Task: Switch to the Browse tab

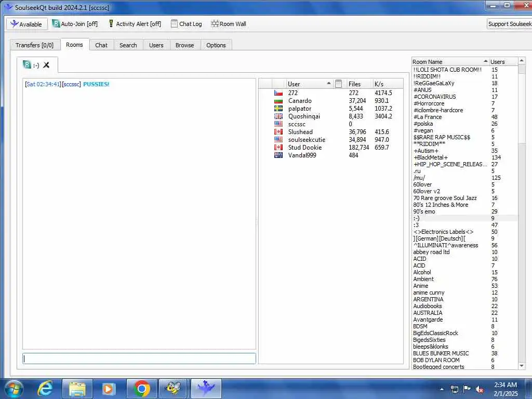Action: click(x=184, y=45)
